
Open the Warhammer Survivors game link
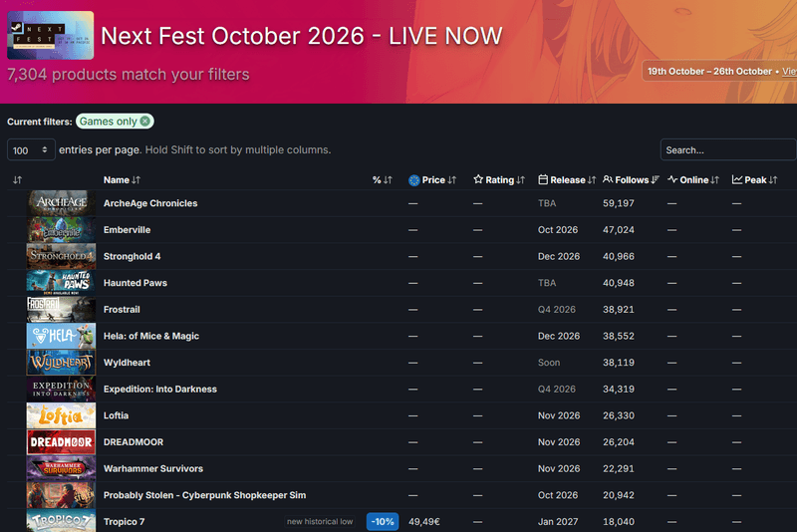coord(153,468)
